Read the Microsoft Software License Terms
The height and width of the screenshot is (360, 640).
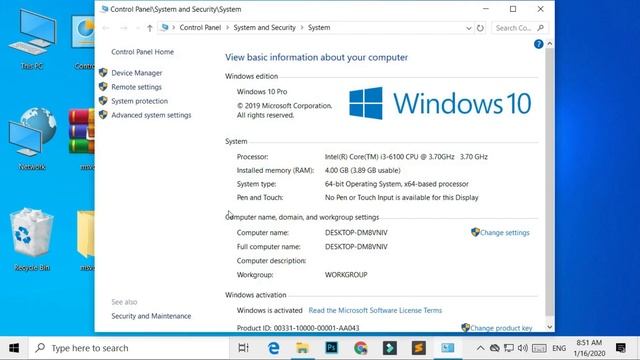pyautogui.click(x=375, y=310)
